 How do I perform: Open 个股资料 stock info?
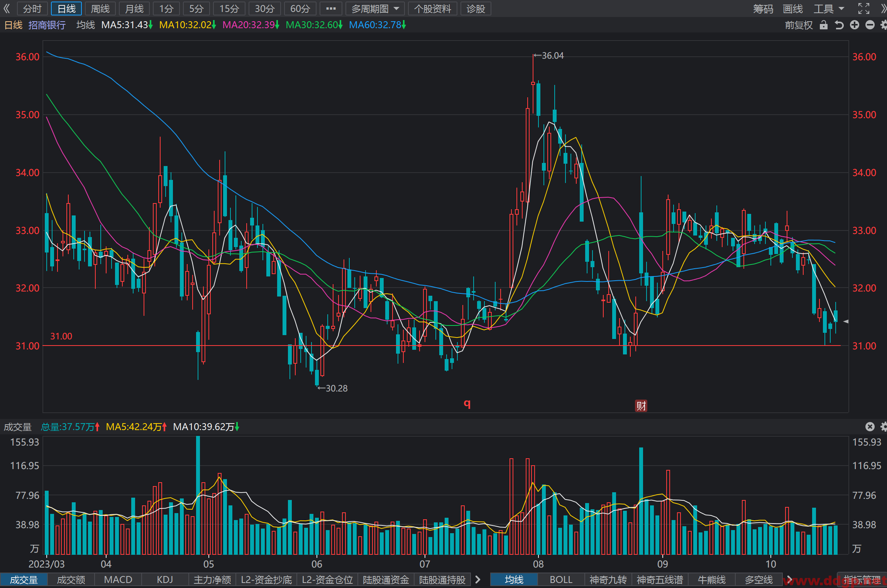point(433,8)
